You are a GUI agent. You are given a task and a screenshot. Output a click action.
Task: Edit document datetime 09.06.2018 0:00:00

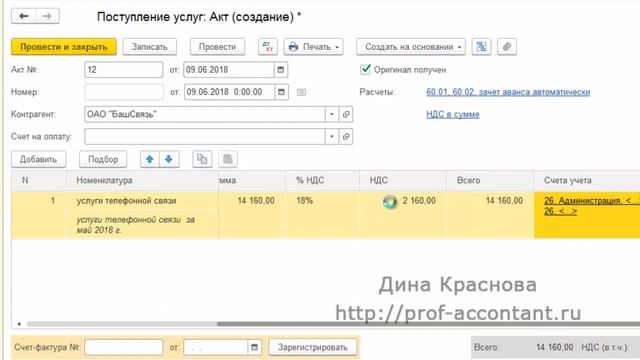pos(229,92)
